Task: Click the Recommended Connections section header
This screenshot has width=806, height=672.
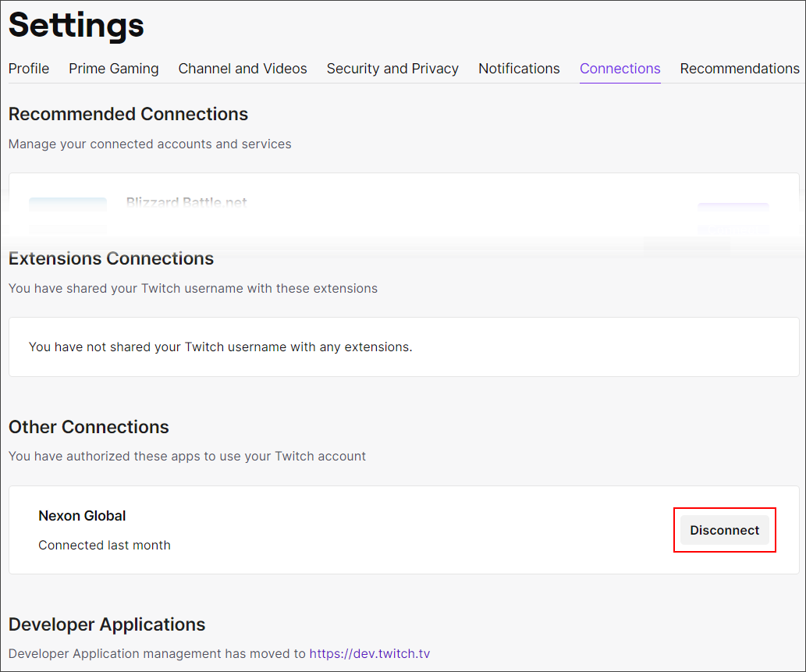Action: (x=128, y=114)
